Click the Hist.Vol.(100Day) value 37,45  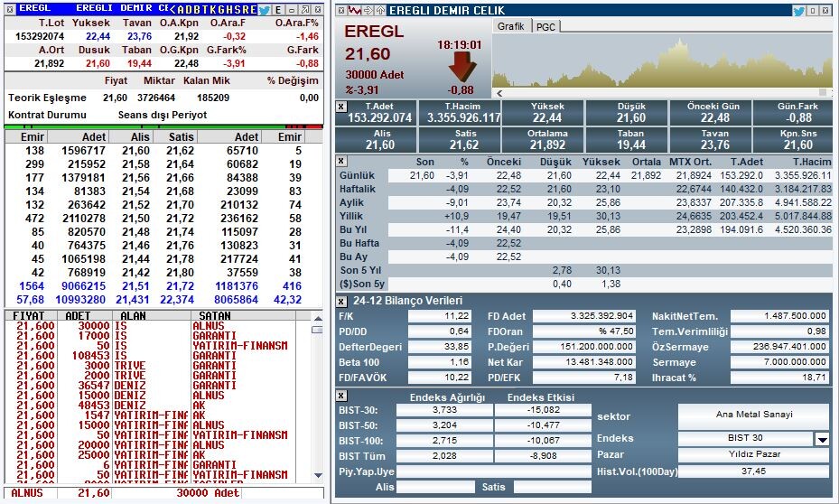753,471
